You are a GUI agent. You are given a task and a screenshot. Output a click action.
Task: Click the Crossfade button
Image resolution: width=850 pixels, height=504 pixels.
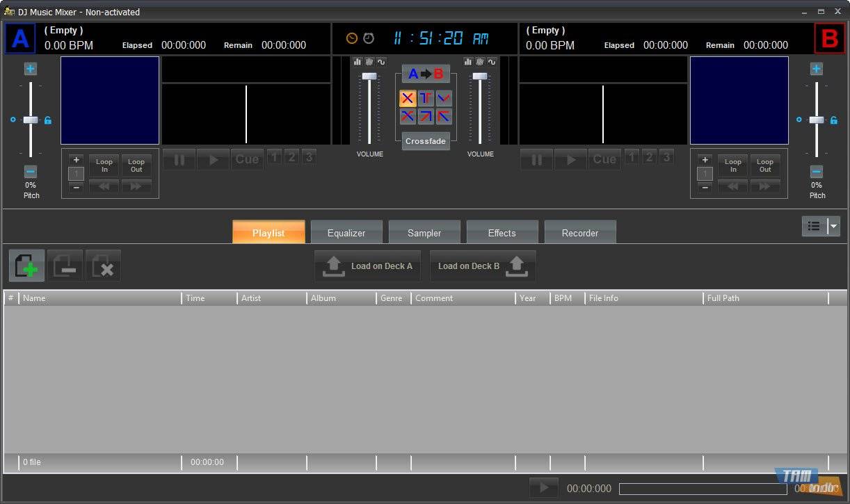click(426, 141)
